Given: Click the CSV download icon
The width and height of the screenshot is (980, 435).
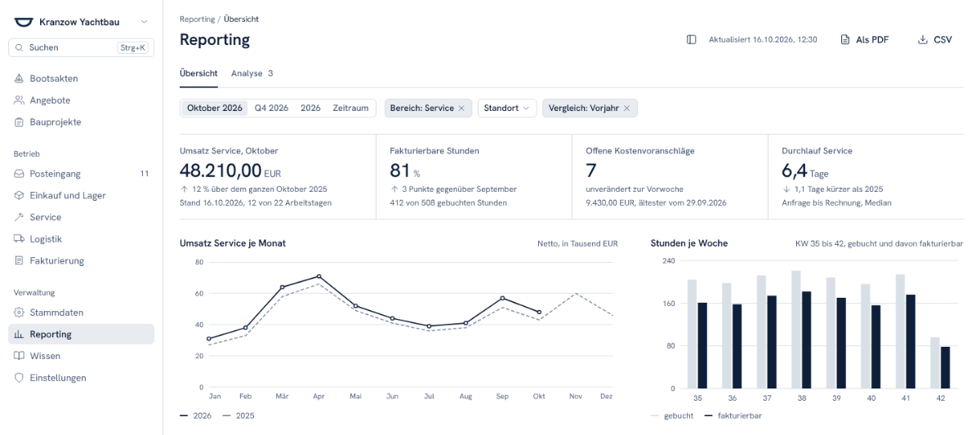Looking at the screenshot, I should pos(923,39).
